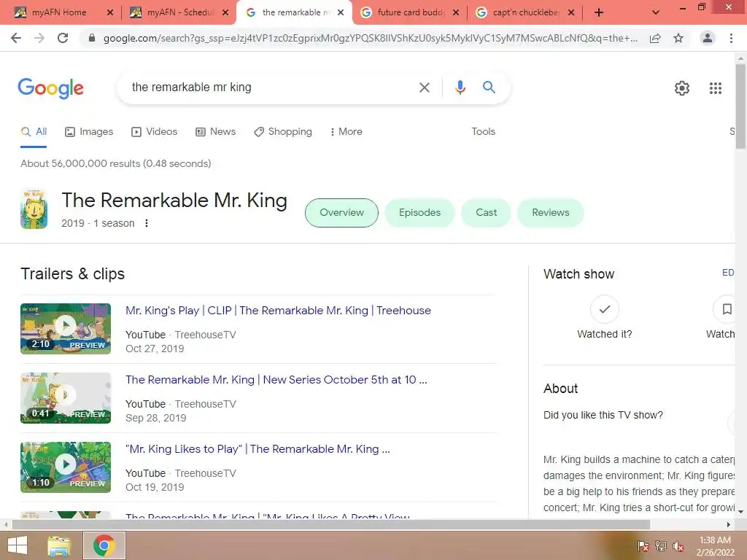Click the vertical page scrollbar
747x560 pixels.
(741, 105)
